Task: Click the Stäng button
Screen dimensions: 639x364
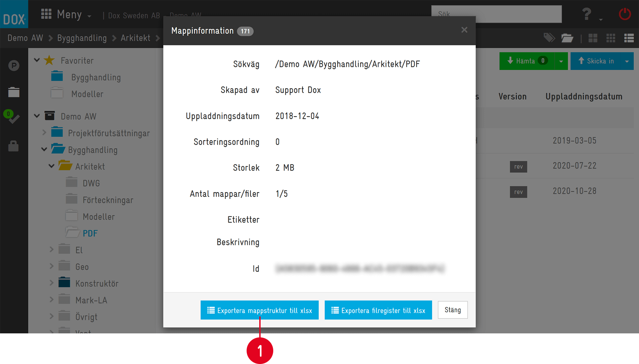Action: pyautogui.click(x=453, y=310)
